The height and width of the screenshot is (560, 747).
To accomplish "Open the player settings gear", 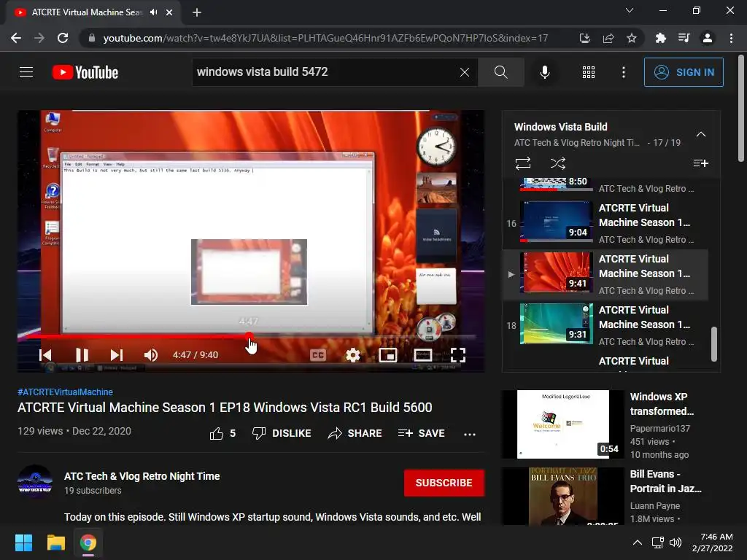I will point(352,355).
